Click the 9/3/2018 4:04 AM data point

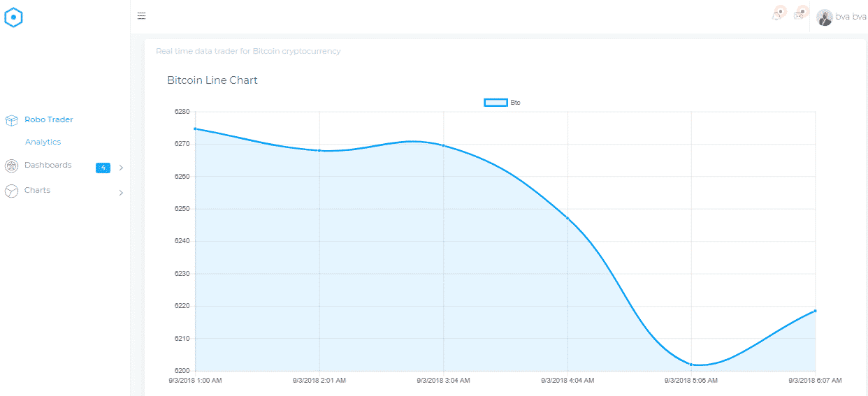[567, 219]
